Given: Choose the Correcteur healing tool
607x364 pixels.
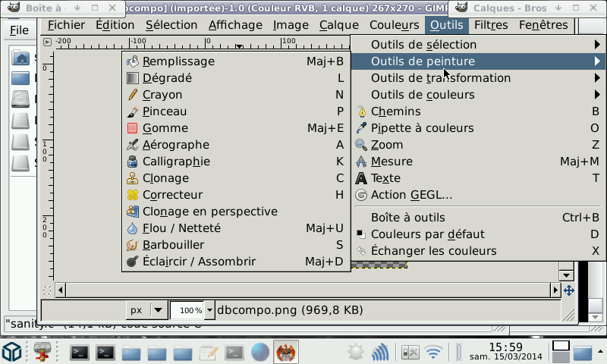Looking at the screenshot, I should 172,195.
